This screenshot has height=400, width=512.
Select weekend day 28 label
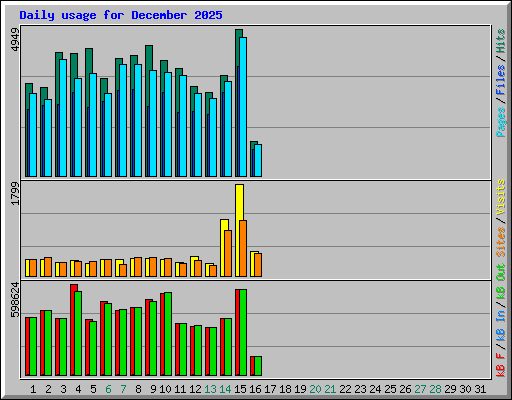tap(435, 389)
